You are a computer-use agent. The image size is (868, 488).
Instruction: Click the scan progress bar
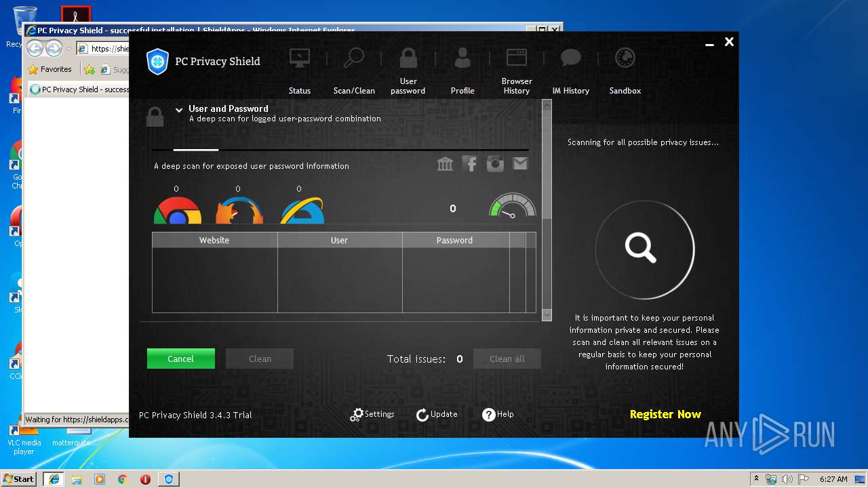tap(340, 150)
